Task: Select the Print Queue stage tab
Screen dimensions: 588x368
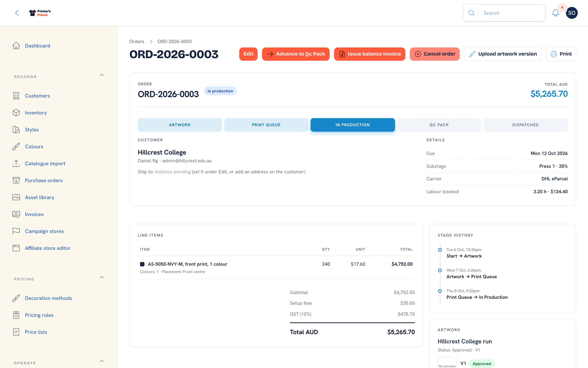Action: (266, 125)
